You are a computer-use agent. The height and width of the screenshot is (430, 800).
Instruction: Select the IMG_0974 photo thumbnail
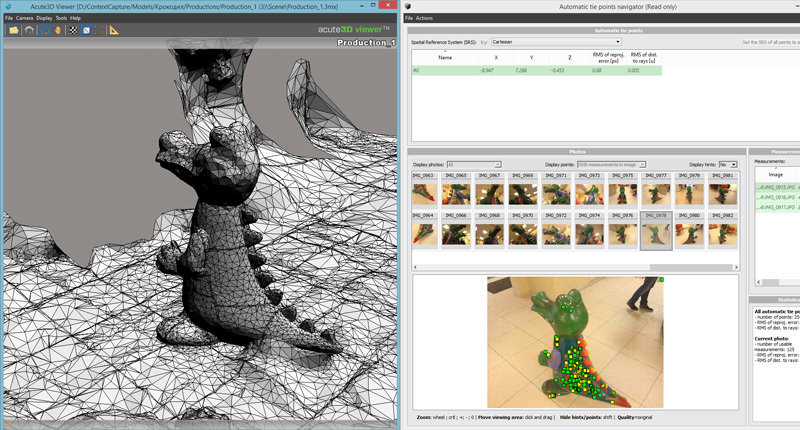(589, 231)
